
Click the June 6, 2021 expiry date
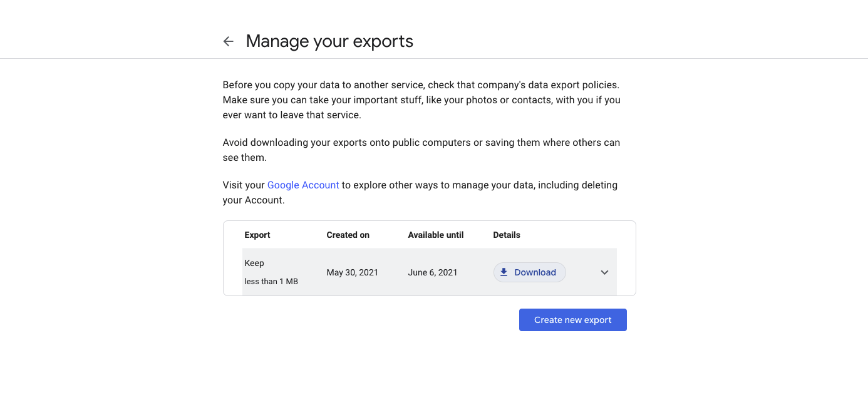click(433, 272)
